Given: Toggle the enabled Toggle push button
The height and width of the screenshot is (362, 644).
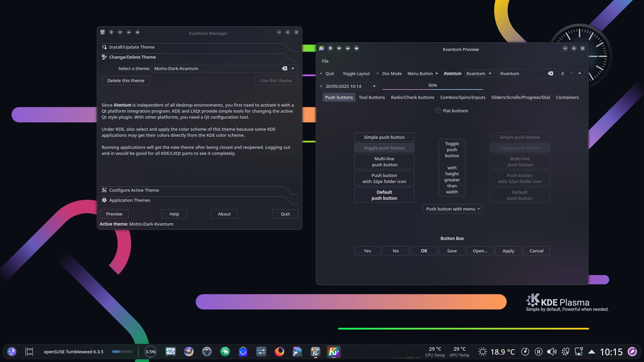Looking at the screenshot, I should pos(384,148).
